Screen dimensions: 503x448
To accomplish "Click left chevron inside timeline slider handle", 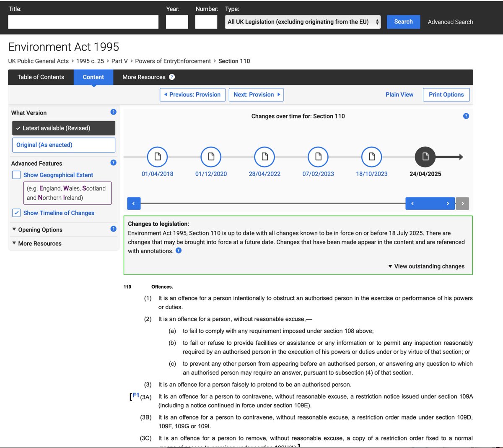I will pos(412,203).
